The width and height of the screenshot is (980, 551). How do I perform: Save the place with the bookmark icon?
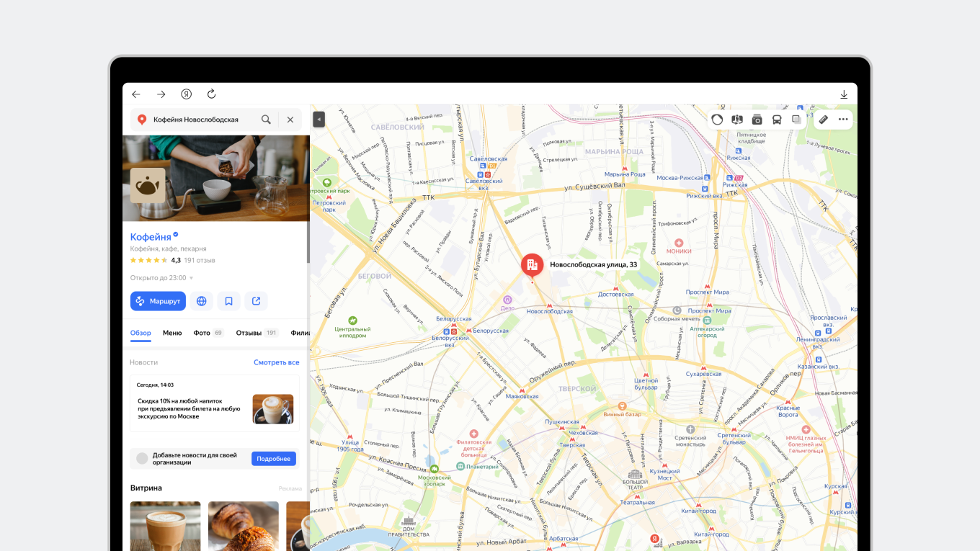(228, 301)
